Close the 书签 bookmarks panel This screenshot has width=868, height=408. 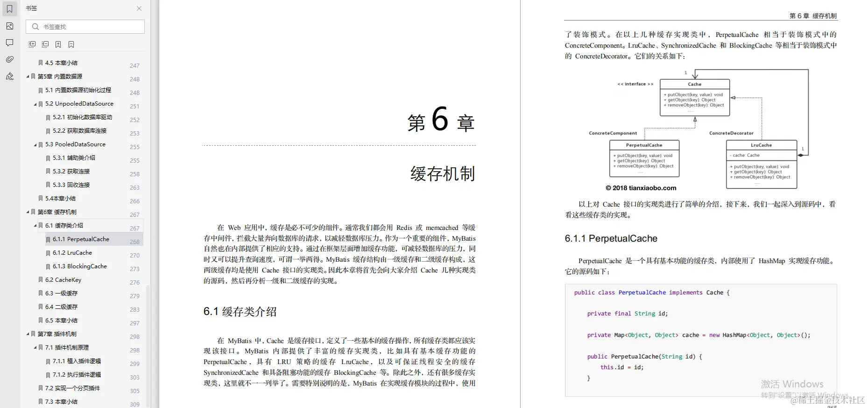139,8
